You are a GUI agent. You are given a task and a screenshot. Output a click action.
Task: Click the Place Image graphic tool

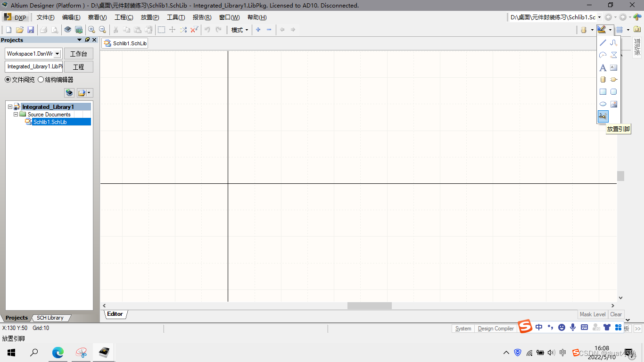(x=614, y=104)
